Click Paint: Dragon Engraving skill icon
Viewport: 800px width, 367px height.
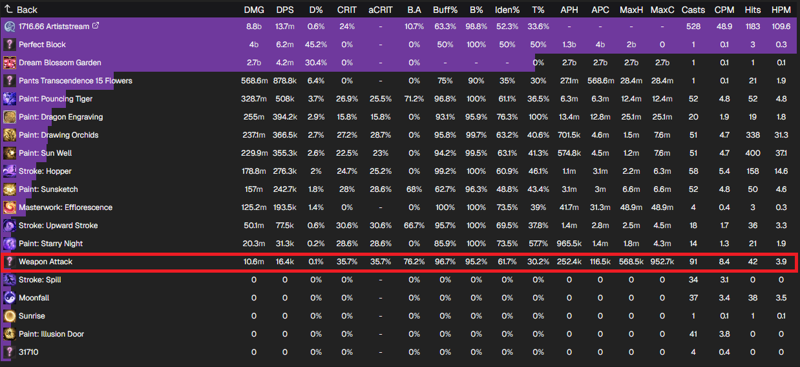coord(9,117)
